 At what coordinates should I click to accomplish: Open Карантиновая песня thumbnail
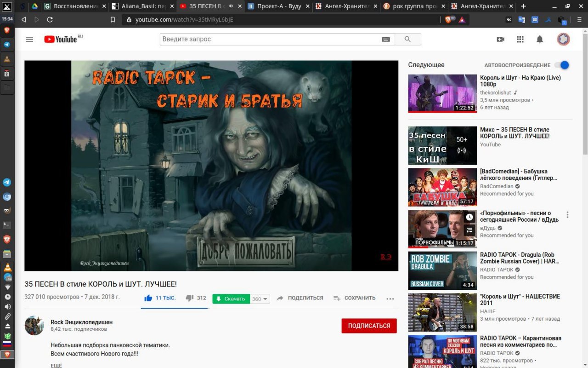pos(442,351)
